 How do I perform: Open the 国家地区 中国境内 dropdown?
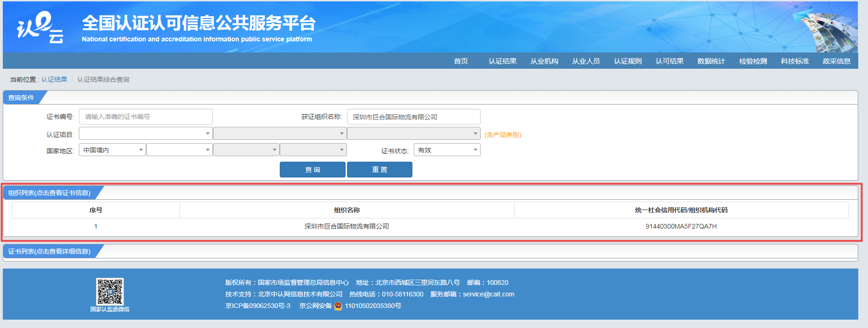coord(112,150)
